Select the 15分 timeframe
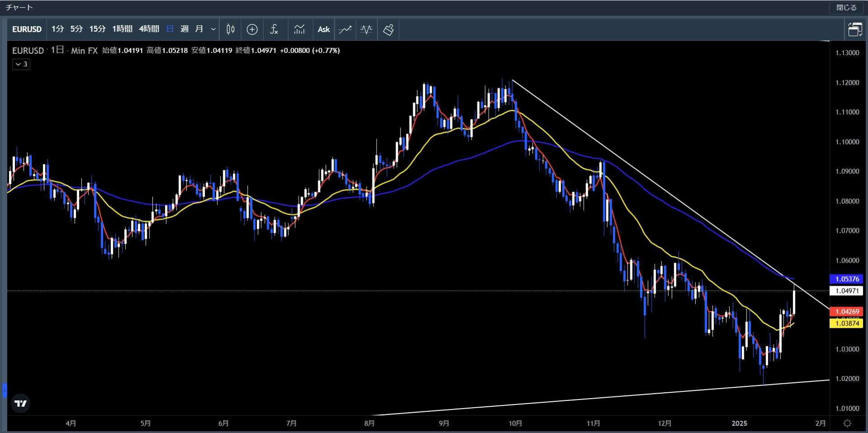868x433 pixels. pyautogui.click(x=97, y=29)
